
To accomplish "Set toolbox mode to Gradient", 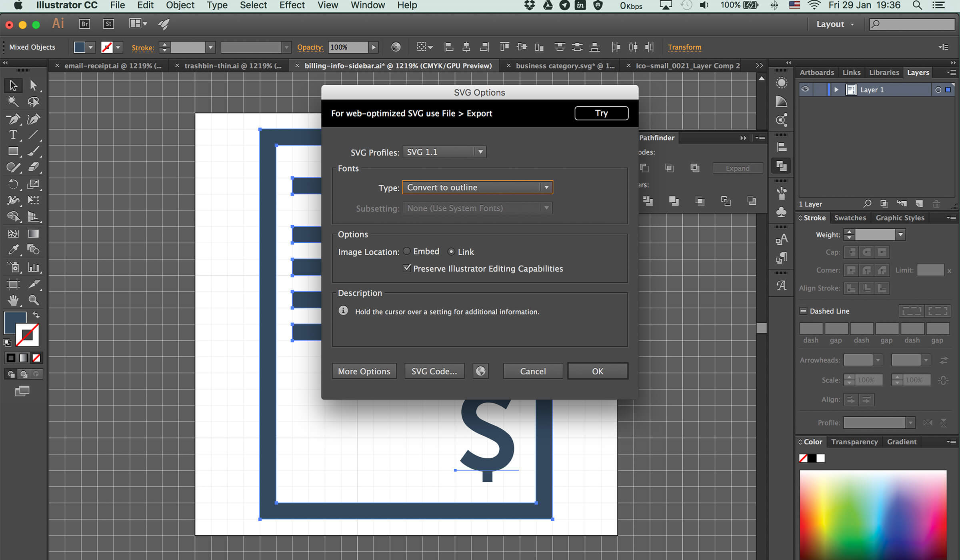I will [24, 358].
